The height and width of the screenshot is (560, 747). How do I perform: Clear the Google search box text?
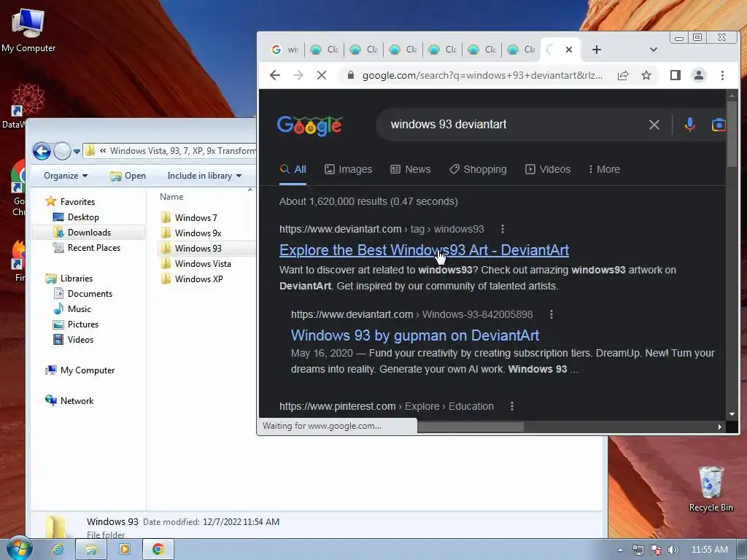click(654, 125)
